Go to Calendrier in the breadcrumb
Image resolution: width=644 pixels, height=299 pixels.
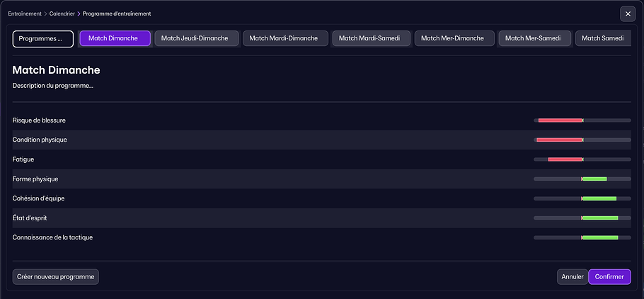point(62,13)
